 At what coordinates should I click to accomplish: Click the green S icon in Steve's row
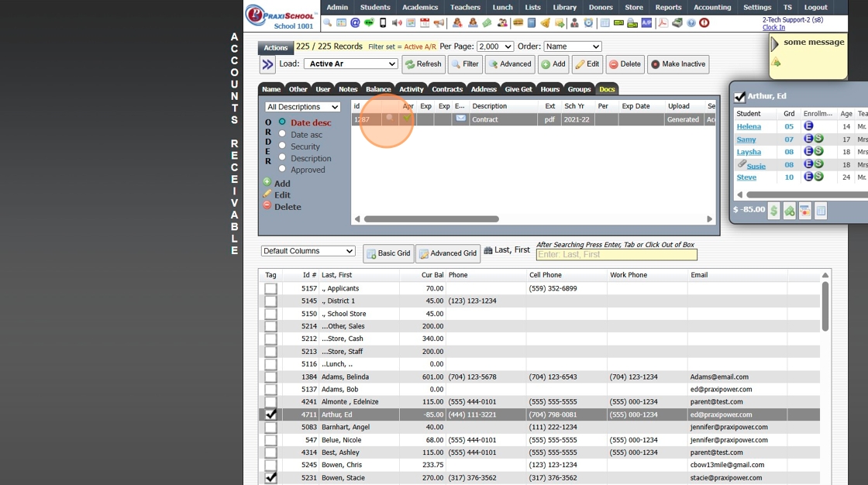pos(818,177)
